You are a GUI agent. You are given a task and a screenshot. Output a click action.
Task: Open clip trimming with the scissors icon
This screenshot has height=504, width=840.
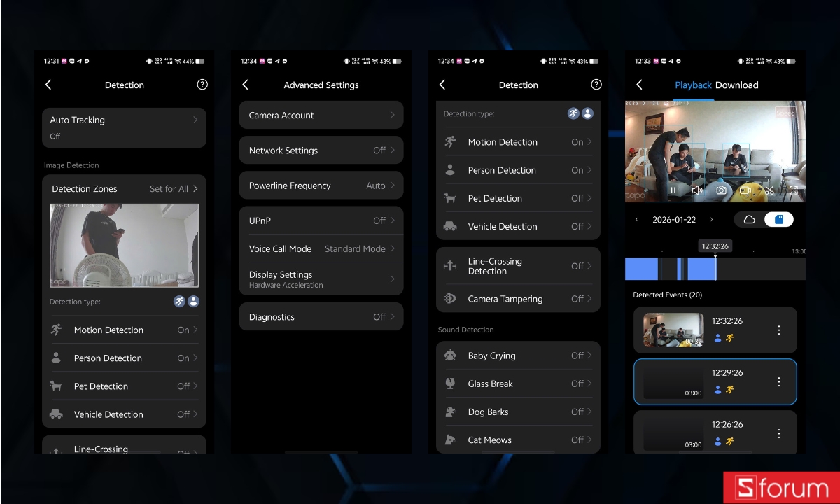769,190
